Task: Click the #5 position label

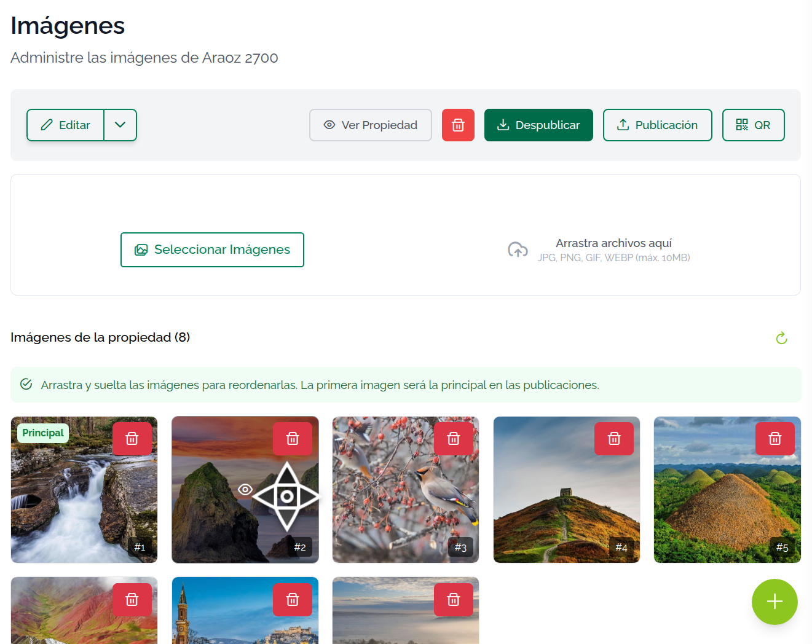Action: point(782,547)
